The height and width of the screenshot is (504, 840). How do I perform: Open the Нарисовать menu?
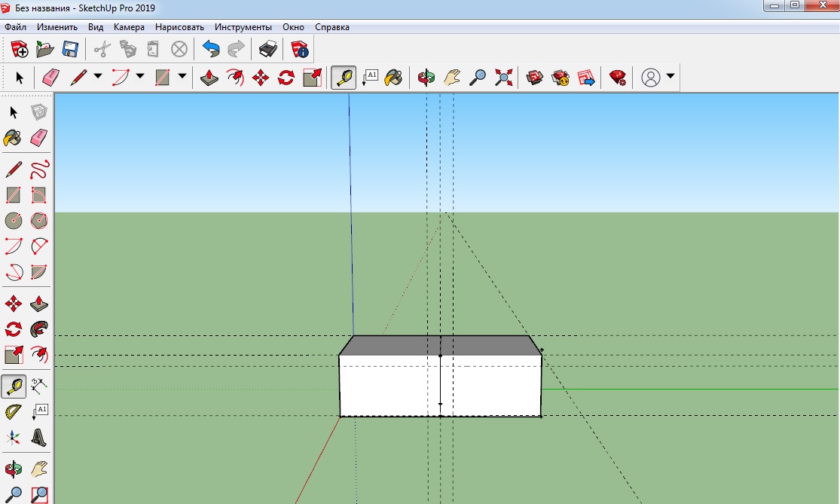179,27
